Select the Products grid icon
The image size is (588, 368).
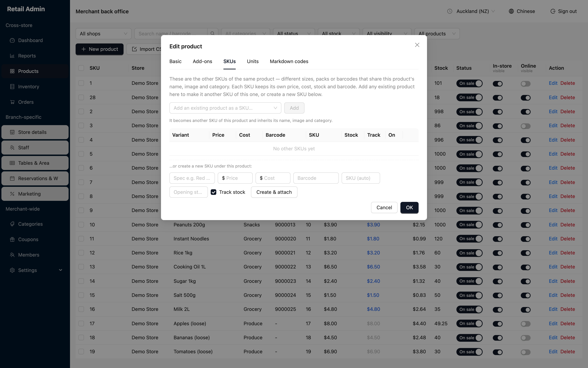pos(12,71)
